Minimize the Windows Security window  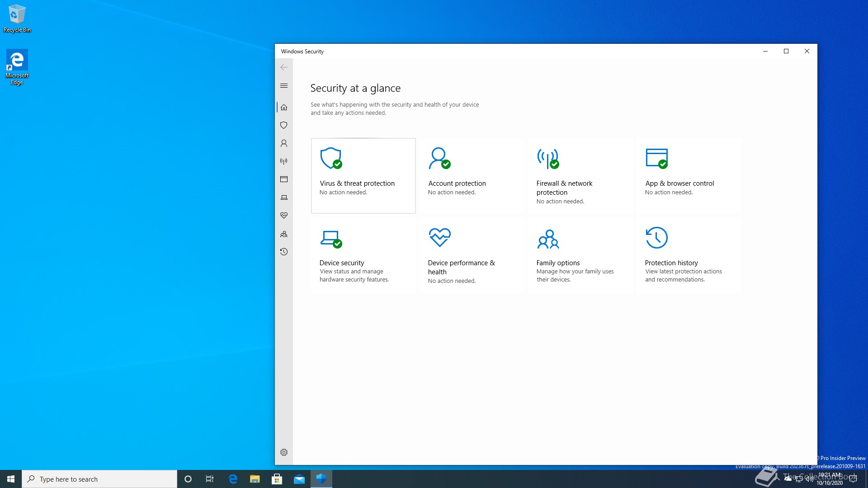pyautogui.click(x=765, y=51)
